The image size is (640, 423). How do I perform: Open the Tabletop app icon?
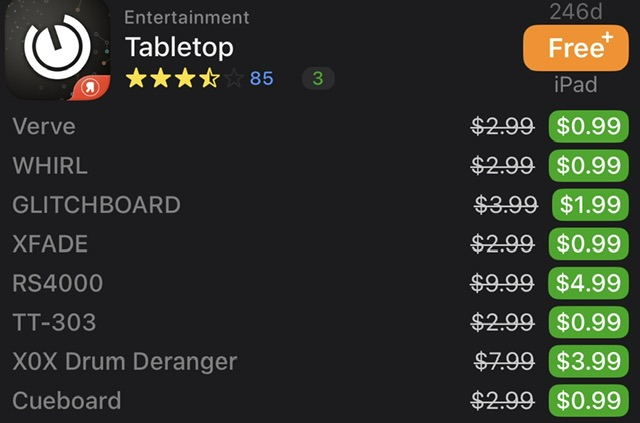click(56, 52)
